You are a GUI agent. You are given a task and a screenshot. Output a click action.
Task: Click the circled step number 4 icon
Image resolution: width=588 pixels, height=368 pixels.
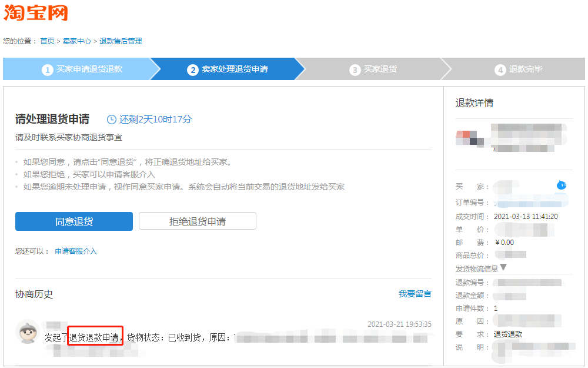pos(502,69)
